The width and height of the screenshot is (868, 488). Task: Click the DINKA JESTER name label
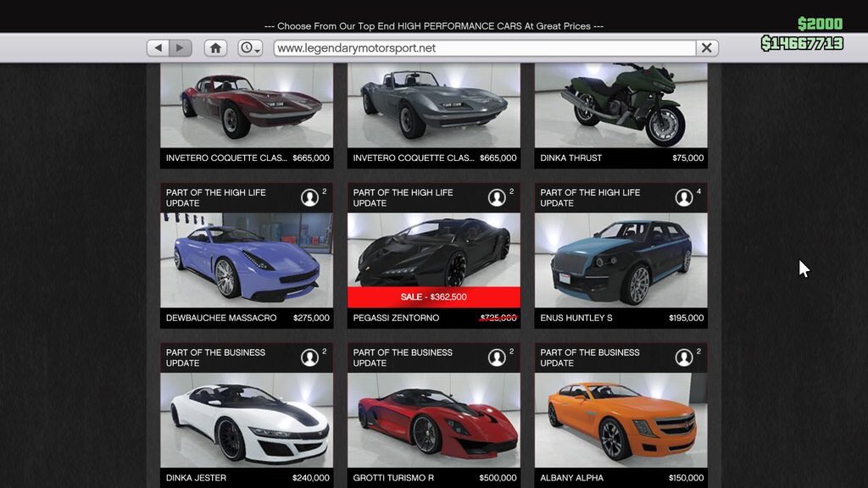coord(196,478)
